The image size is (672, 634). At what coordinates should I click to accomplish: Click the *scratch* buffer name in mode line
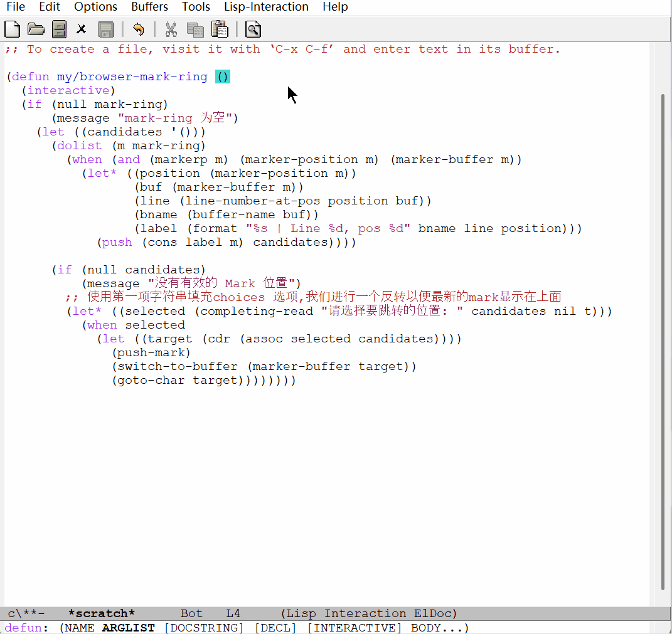coord(101,613)
